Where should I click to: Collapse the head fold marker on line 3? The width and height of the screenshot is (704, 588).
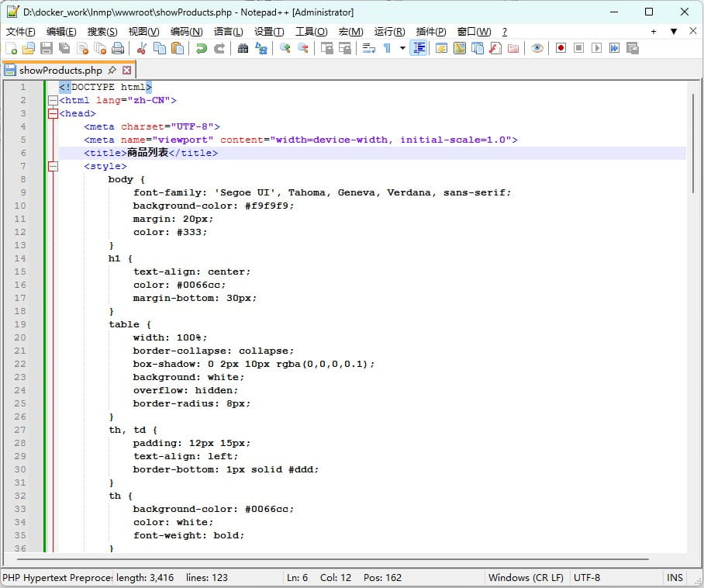tap(53, 113)
